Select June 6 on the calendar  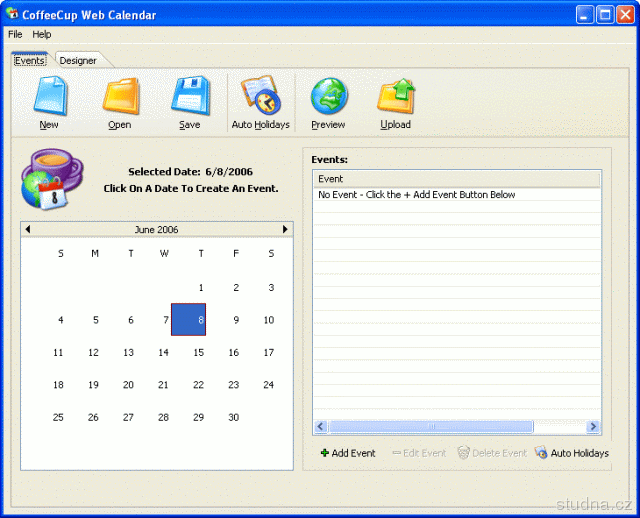pyautogui.click(x=131, y=320)
